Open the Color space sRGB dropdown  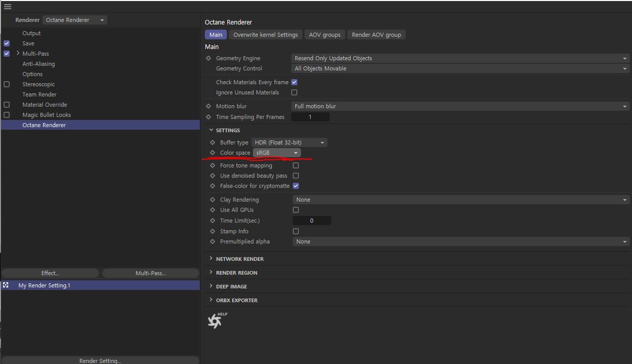pyautogui.click(x=277, y=153)
